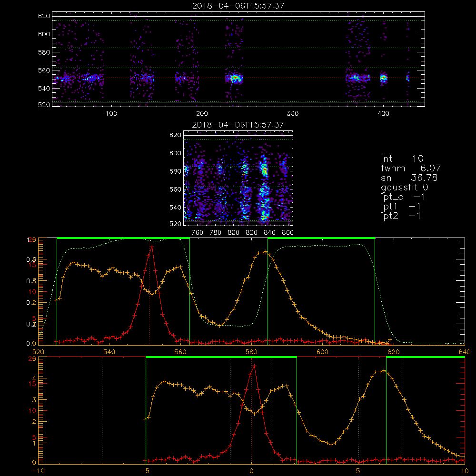476x476 pixels.
Task: Click x-axis label 760 under middle image
Action: 198,233
